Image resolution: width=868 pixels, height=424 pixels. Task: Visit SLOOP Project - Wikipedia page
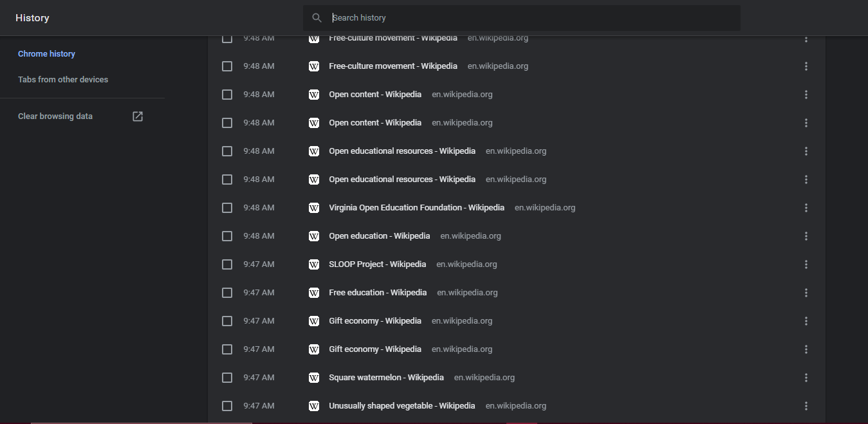[377, 264]
